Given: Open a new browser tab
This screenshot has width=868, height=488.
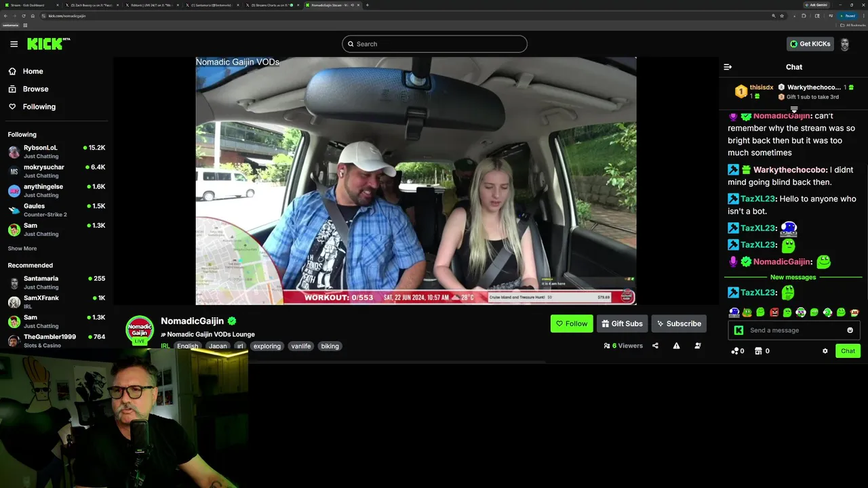Looking at the screenshot, I should [x=368, y=5].
